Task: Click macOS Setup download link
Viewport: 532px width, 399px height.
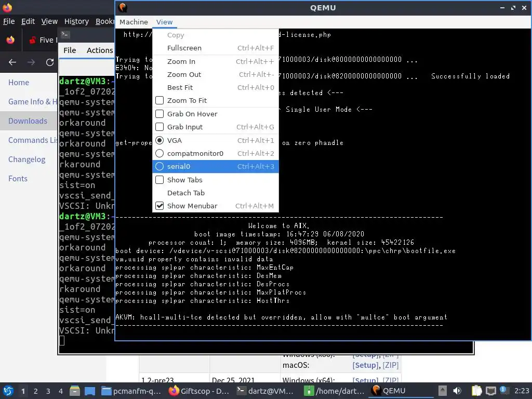Action: click(365, 365)
